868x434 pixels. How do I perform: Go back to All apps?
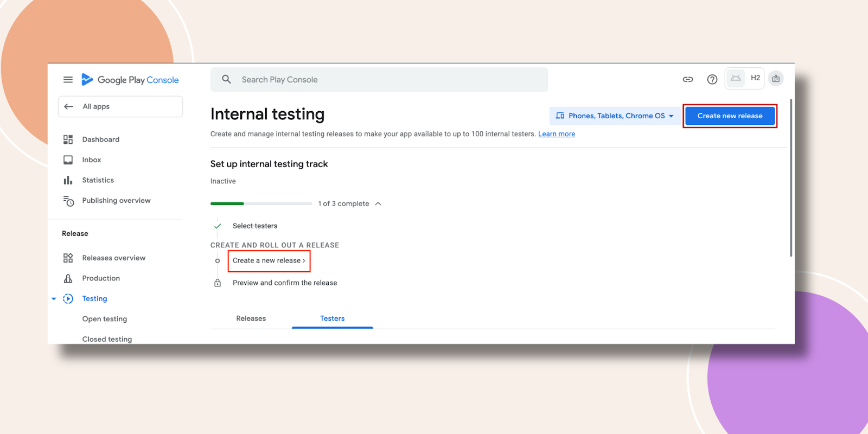click(x=120, y=106)
